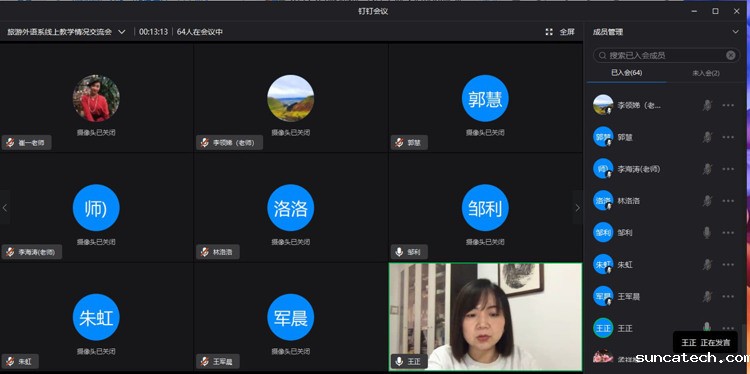Select 崔一老师's photo avatar tile

tap(96, 98)
